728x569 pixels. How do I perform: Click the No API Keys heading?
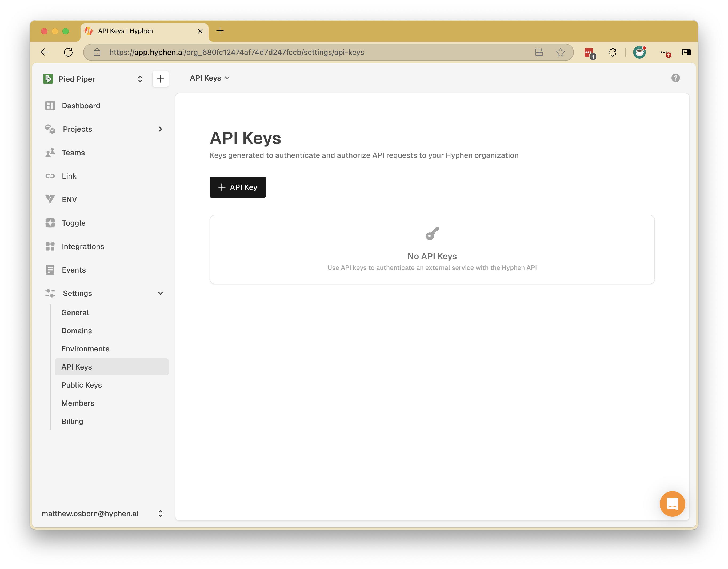432,256
